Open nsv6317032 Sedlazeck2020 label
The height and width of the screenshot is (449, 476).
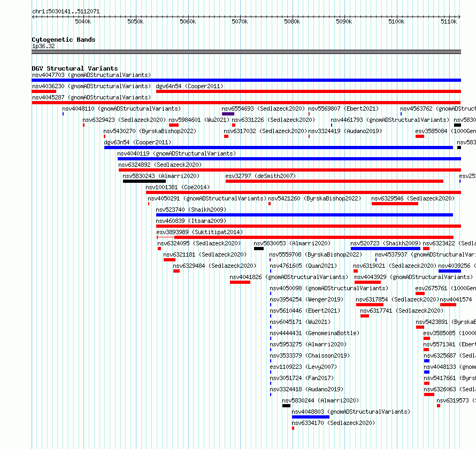coord(265,131)
